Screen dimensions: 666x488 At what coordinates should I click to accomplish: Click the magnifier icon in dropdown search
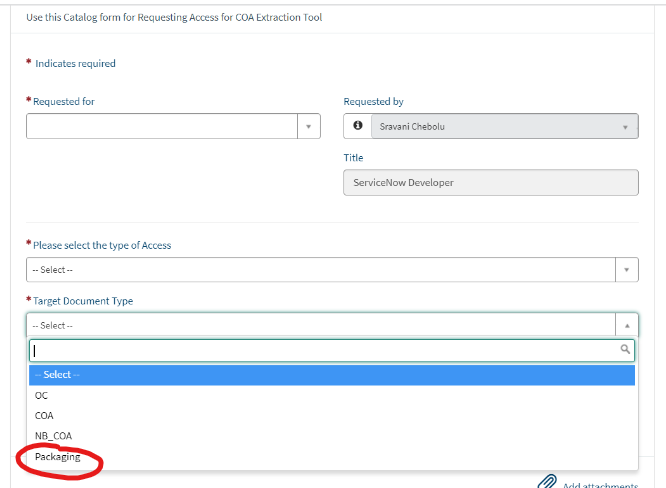(x=626, y=350)
